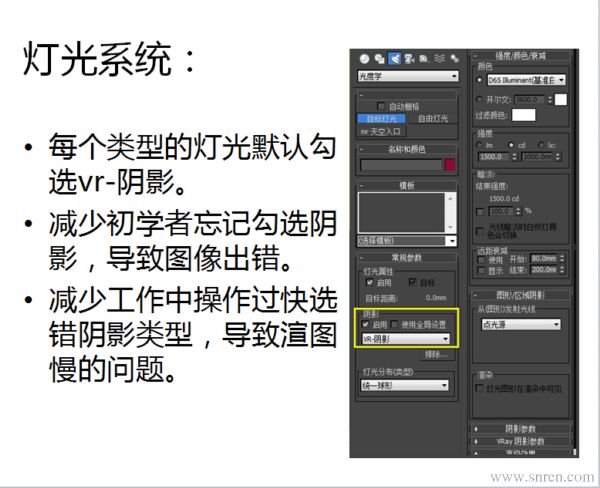Select the Lights category icon
The height and width of the screenshot is (488, 600).
394,58
